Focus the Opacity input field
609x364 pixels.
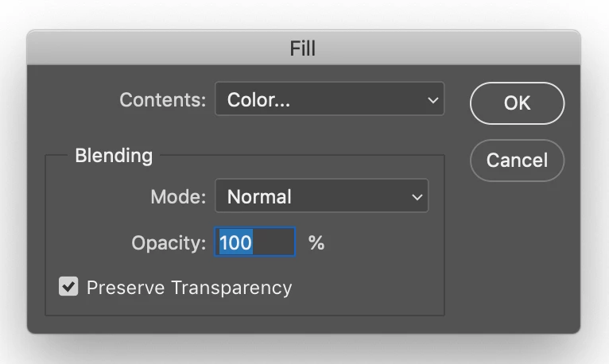(255, 242)
